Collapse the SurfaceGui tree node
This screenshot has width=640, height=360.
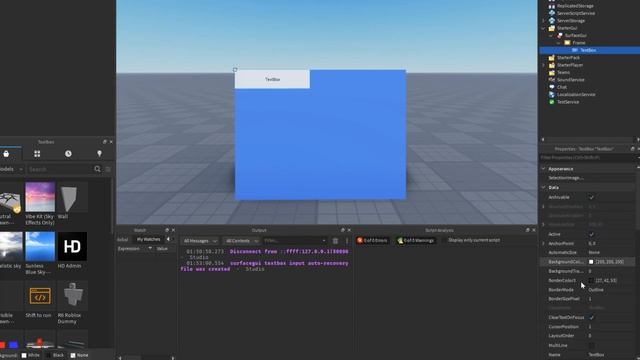point(551,36)
